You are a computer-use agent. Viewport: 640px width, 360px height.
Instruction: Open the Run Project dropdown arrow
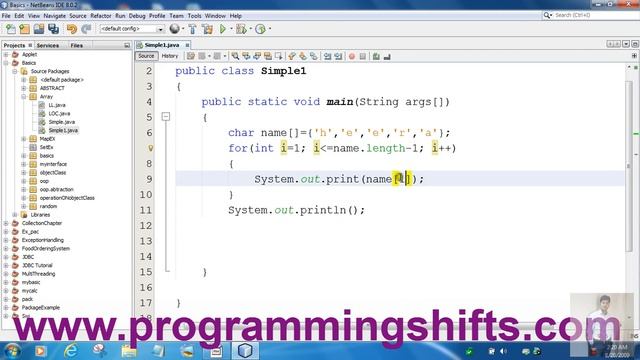click(x=231, y=29)
